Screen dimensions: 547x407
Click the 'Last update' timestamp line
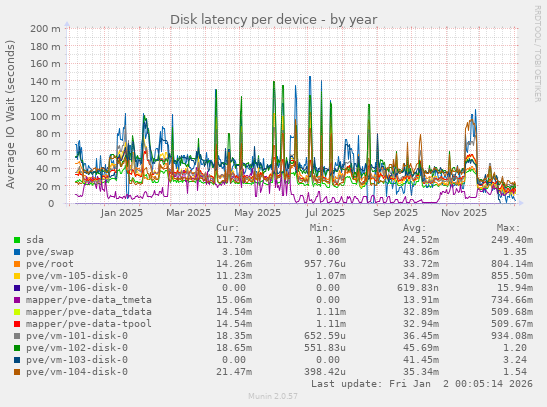tap(422, 384)
